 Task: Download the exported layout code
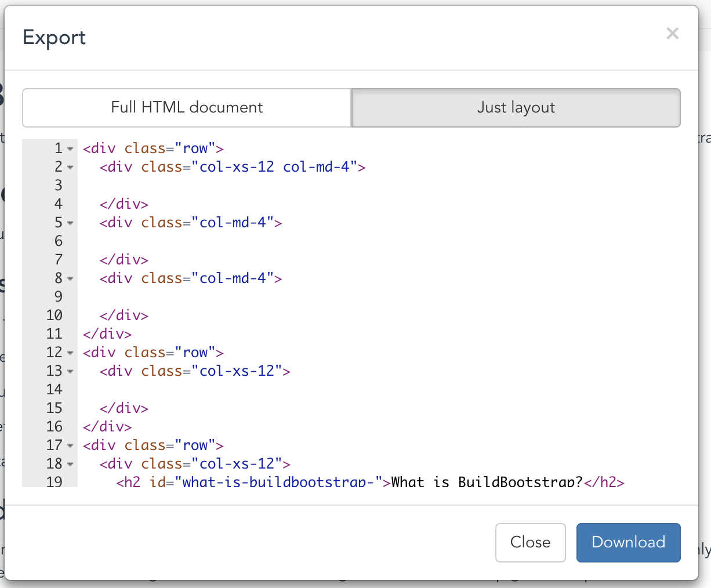coord(628,542)
